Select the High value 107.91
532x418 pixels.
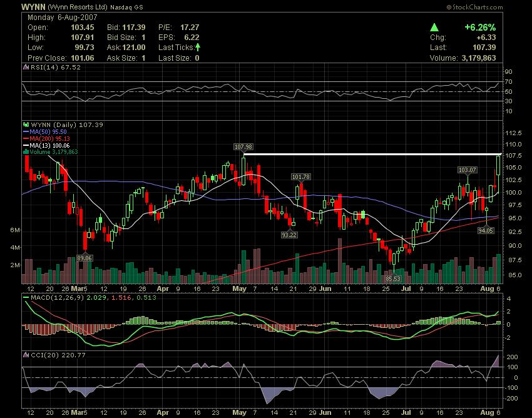click(x=83, y=38)
